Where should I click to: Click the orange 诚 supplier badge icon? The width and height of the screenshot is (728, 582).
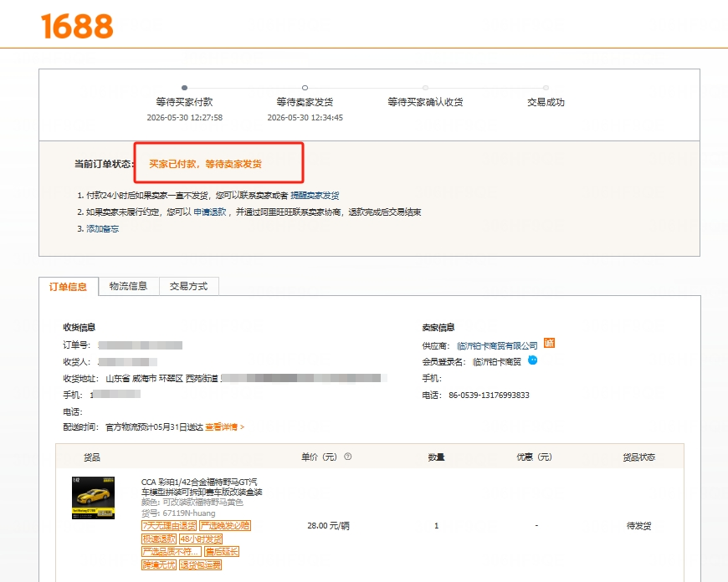tap(549, 343)
